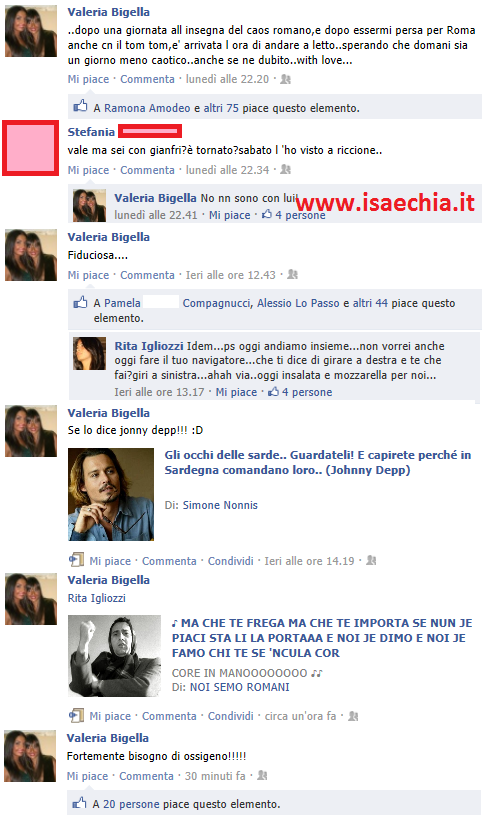486x821 pixels.
Task: Open the 'Gli occhi delle sarde' post title
Action: [318, 462]
